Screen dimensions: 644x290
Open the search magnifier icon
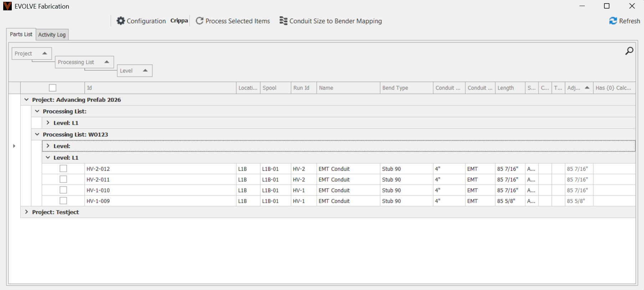(629, 51)
